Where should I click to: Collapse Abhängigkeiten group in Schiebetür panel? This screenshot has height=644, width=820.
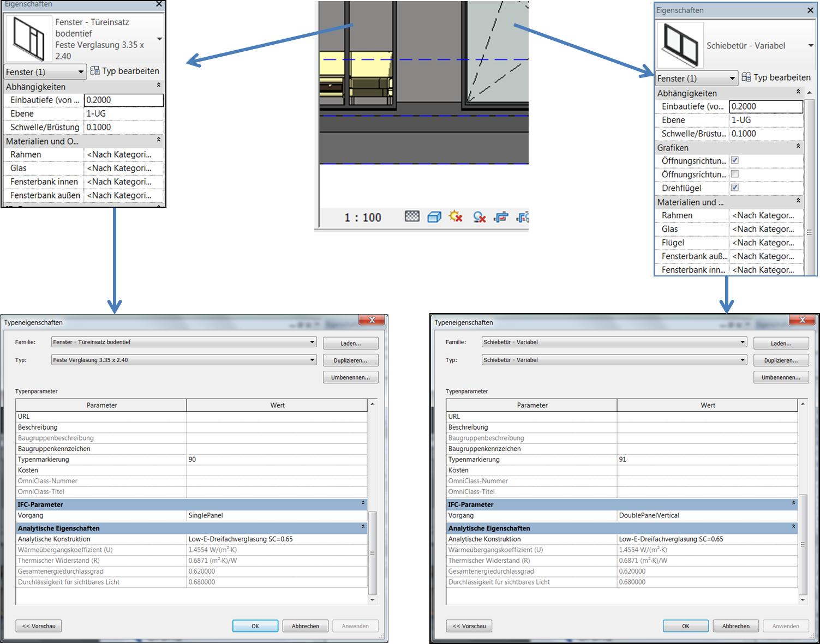pyautogui.click(x=798, y=92)
